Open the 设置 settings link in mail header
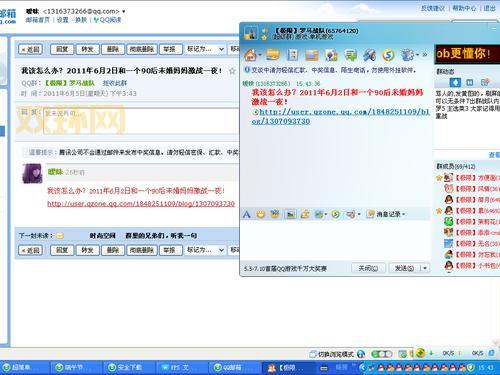 point(63,20)
